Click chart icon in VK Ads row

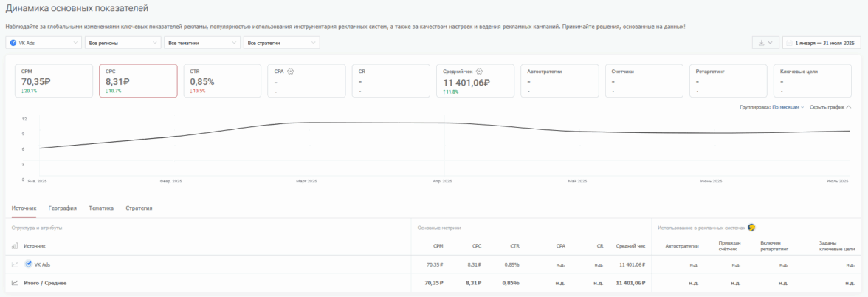point(15,264)
